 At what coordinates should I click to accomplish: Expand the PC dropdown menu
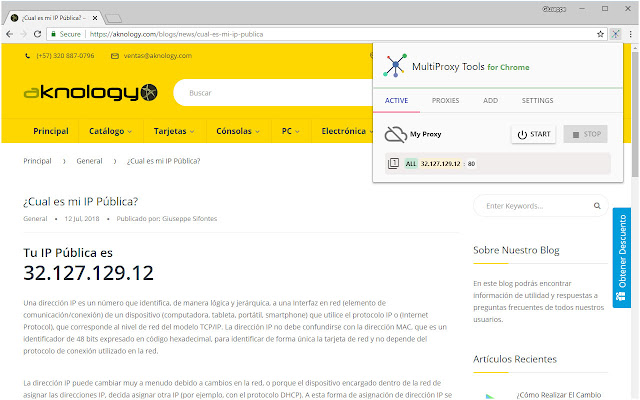coord(291,131)
